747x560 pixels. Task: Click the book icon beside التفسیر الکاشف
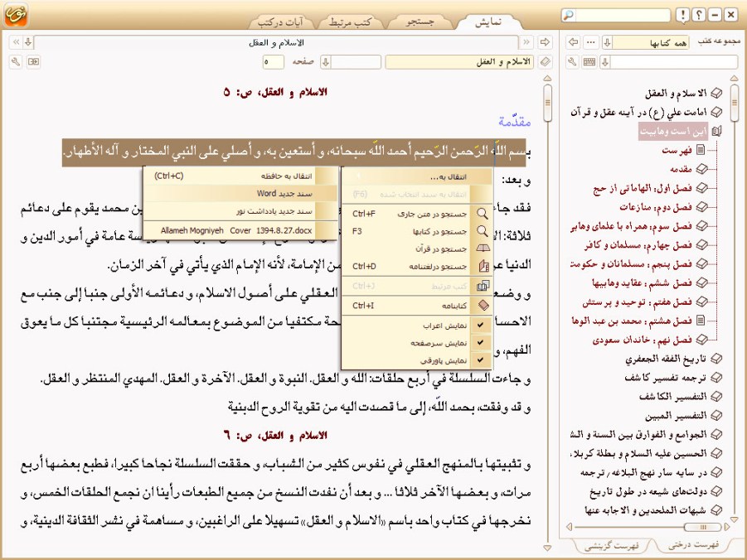716,397
